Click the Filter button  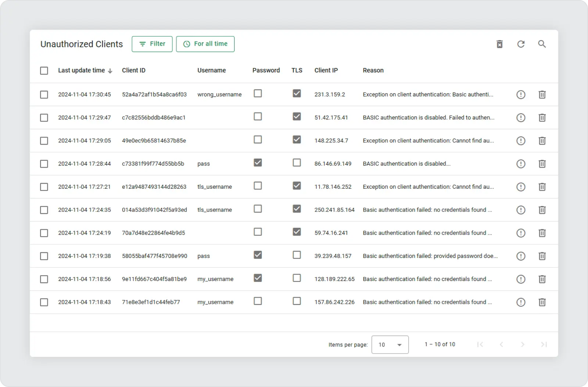[x=152, y=44]
